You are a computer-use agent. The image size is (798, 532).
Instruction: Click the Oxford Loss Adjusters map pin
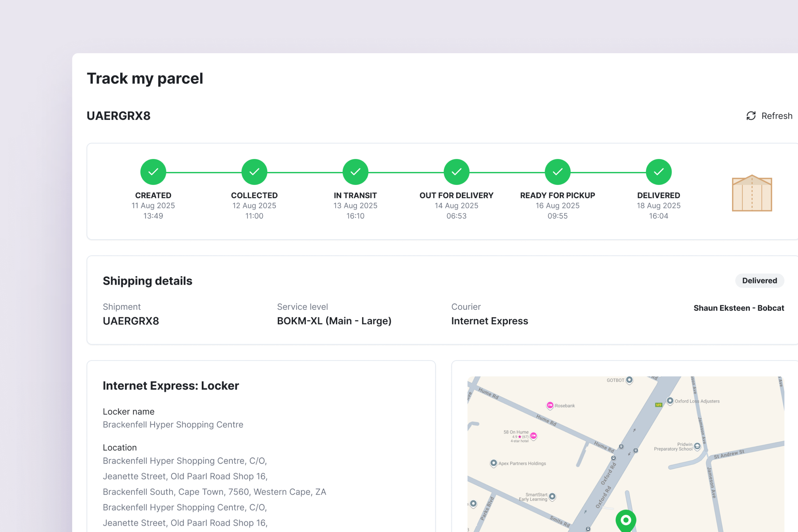click(670, 401)
